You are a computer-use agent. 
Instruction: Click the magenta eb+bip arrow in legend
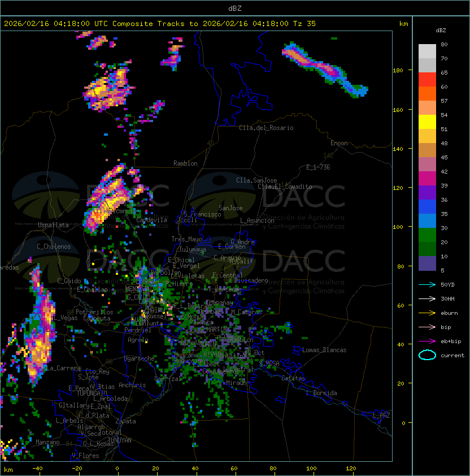[x=427, y=341]
